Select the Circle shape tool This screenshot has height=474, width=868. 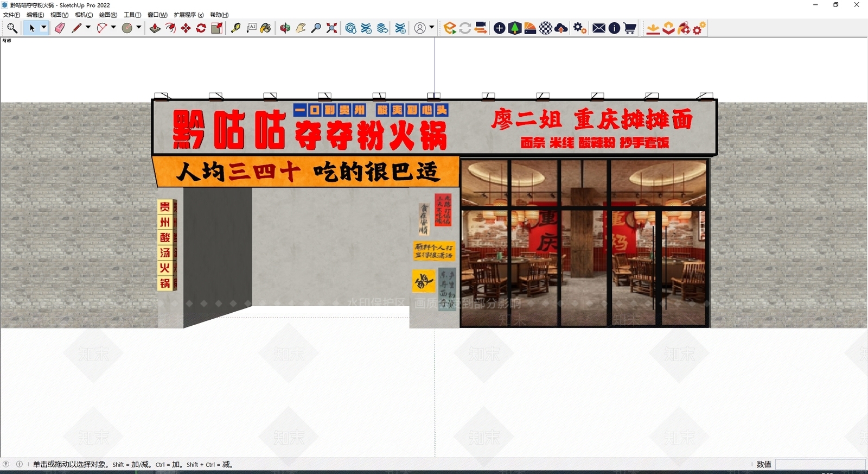[x=127, y=28]
